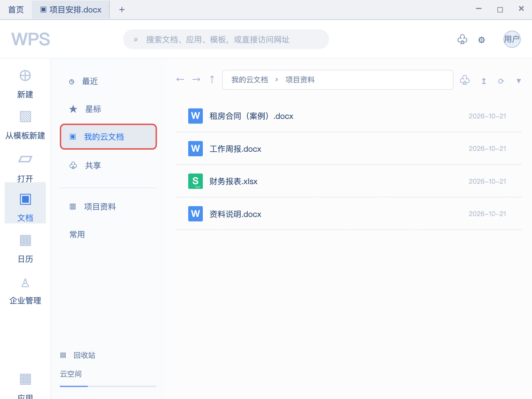Click 我的云文档 in breadcrumb path
532x399 pixels.
pyautogui.click(x=250, y=80)
